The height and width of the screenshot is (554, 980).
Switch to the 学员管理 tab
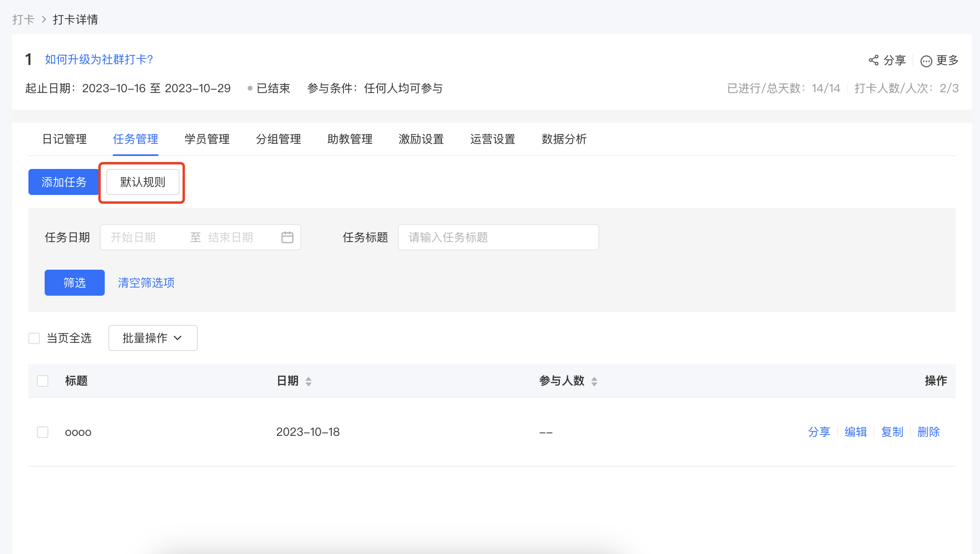[x=207, y=139]
